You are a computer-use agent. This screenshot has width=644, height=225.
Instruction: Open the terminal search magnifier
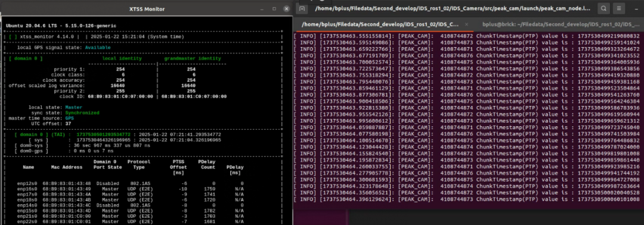point(603,8)
